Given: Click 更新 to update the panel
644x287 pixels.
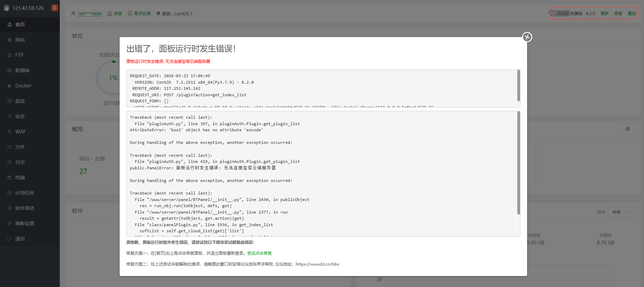Looking at the screenshot, I should pyautogui.click(x=605, y=13).
